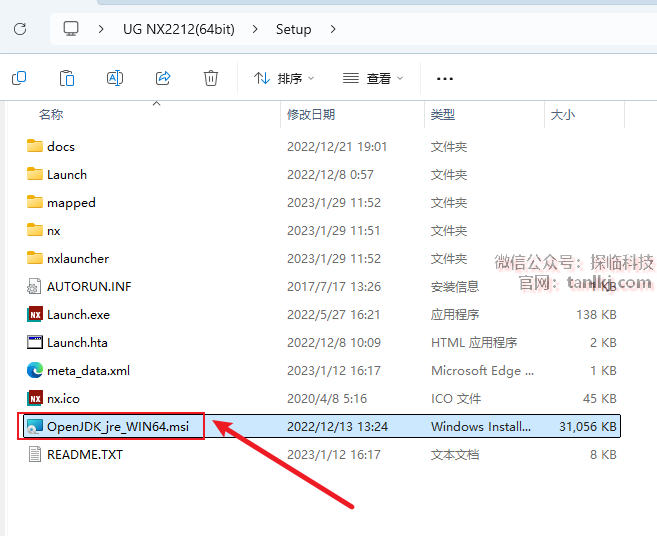
Task: Select the mapped folder icon
Action: point(35,202)
